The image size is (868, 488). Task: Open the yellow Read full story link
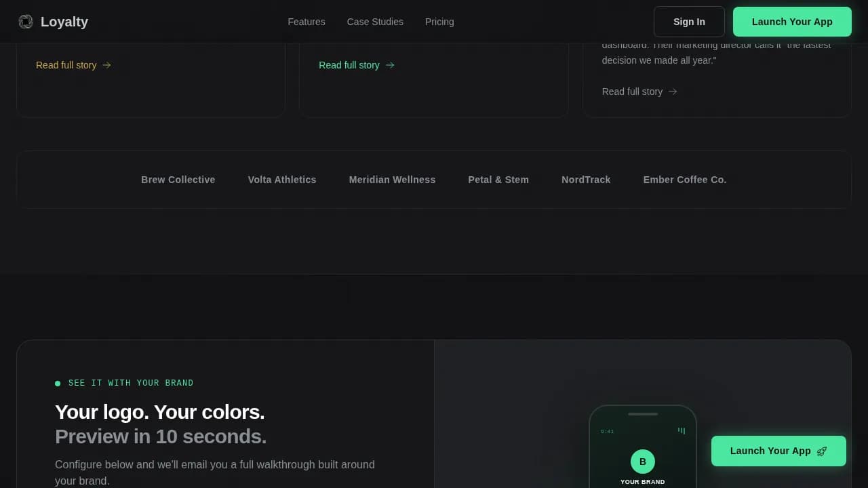tap(73, 65)
